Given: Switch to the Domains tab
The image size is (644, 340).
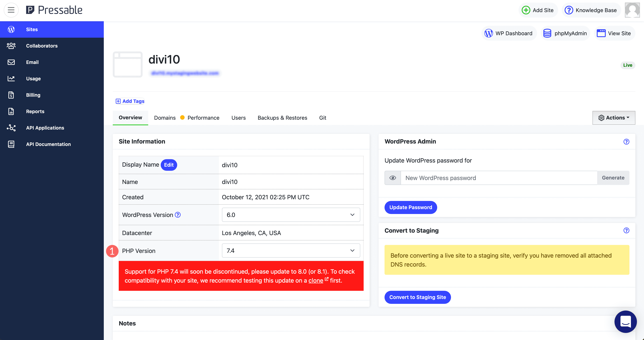Looking at the screenshot, I should [x=164, y=117].
